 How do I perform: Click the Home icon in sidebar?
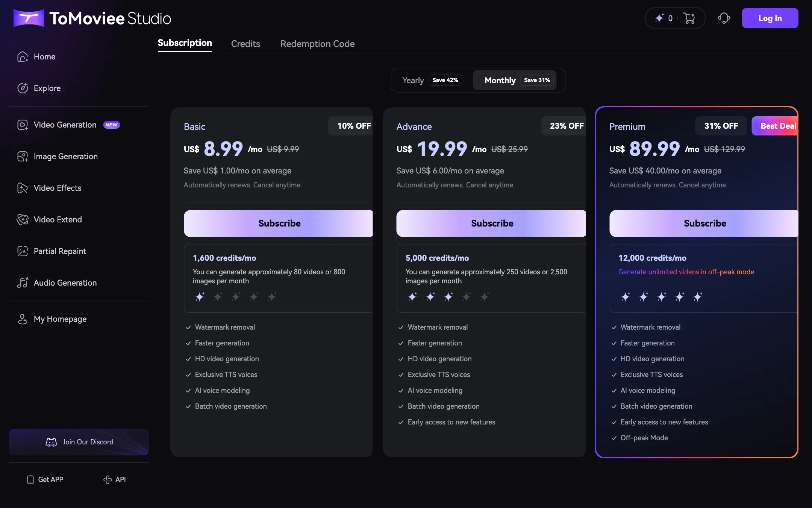(23, 56)
